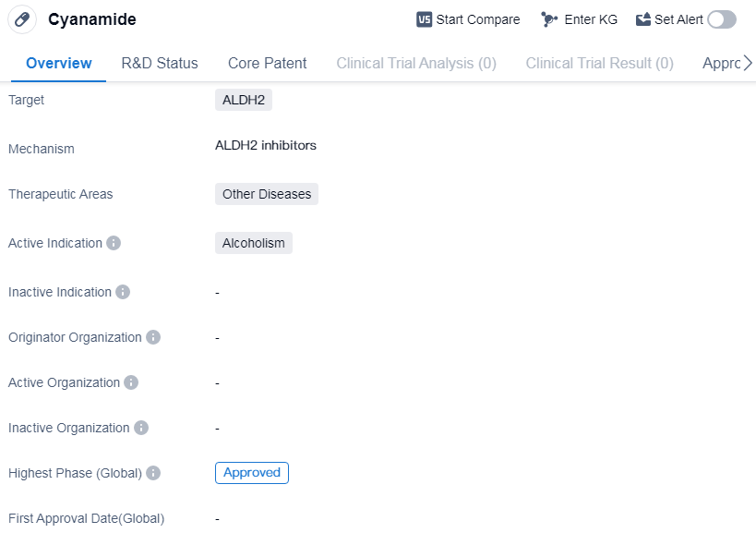Expand more tabs with right chevron arrow

[x=747, y=63]
